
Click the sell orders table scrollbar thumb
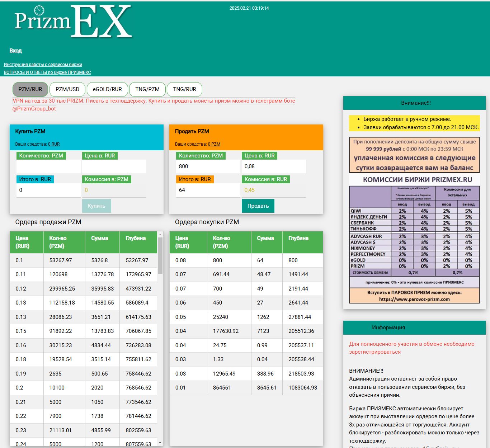[x=160, y=256]
